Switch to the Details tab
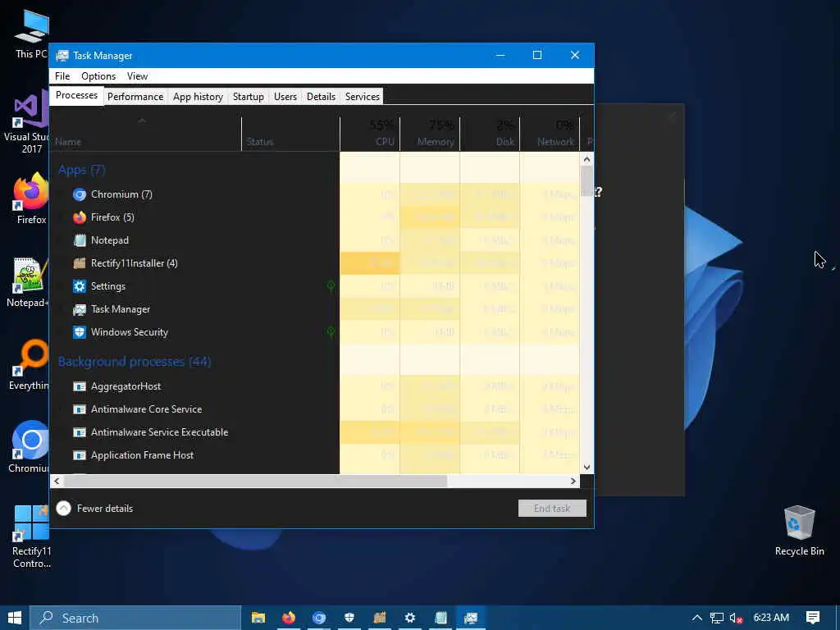Viewport: 840px width, 630px height. (x=321, y=97)
